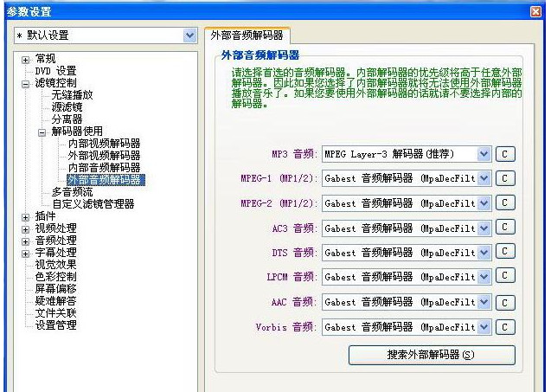Select 无缝播放 in the settings tree

click(72, 94)
